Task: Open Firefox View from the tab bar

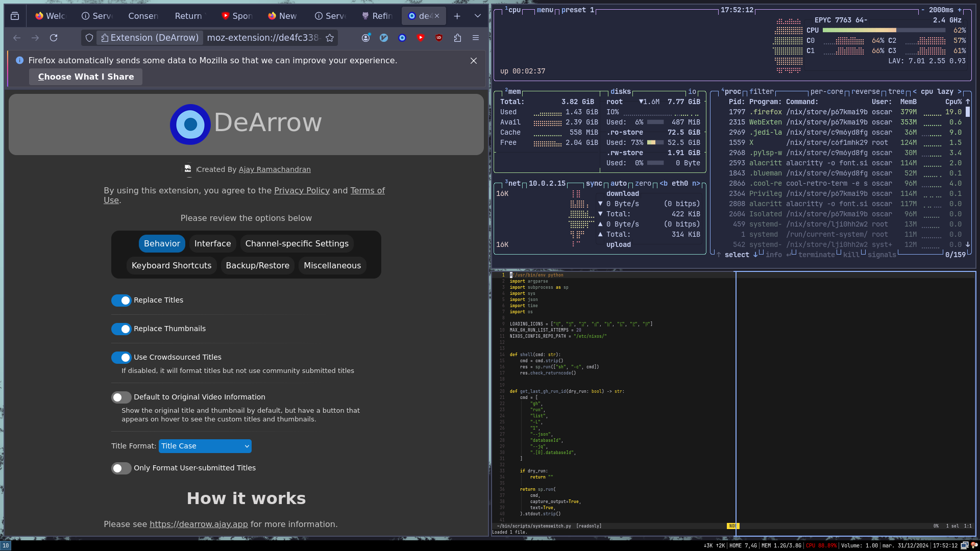Action: pos(15,16)
